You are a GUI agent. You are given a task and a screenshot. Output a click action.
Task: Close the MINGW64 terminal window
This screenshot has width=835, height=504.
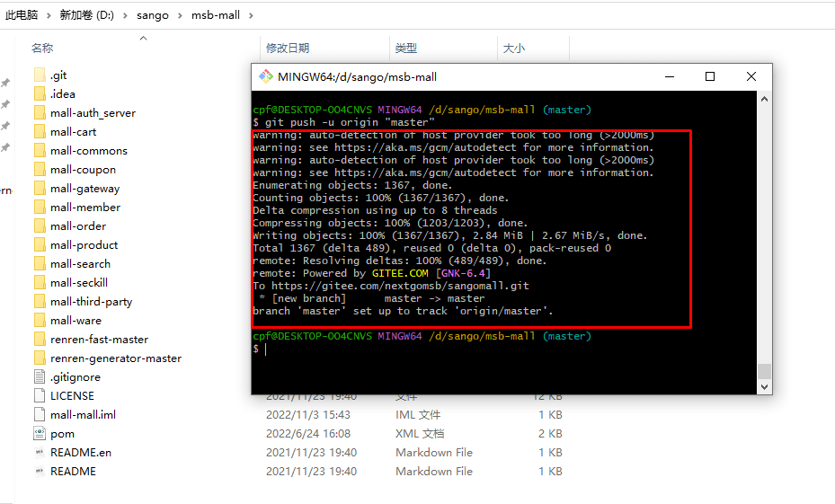pos(751,76)
